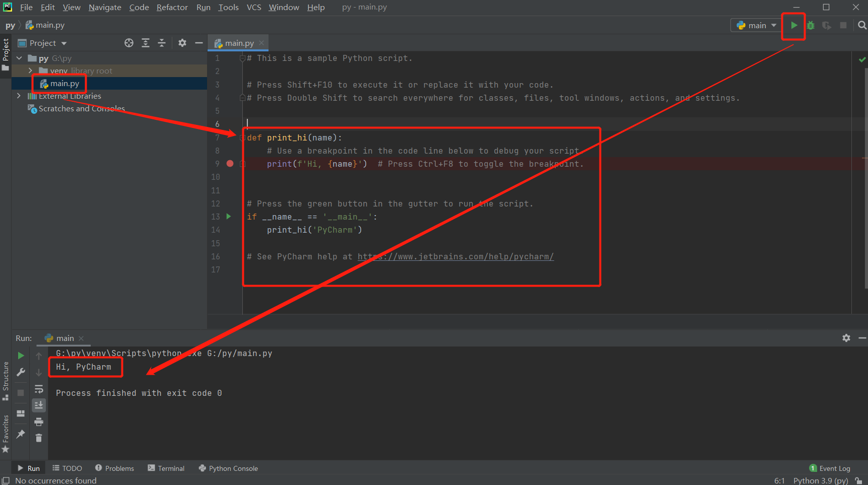Select opened file target icon in Project panel
Viewport: 868px width, 485px height.
[129, 43]
